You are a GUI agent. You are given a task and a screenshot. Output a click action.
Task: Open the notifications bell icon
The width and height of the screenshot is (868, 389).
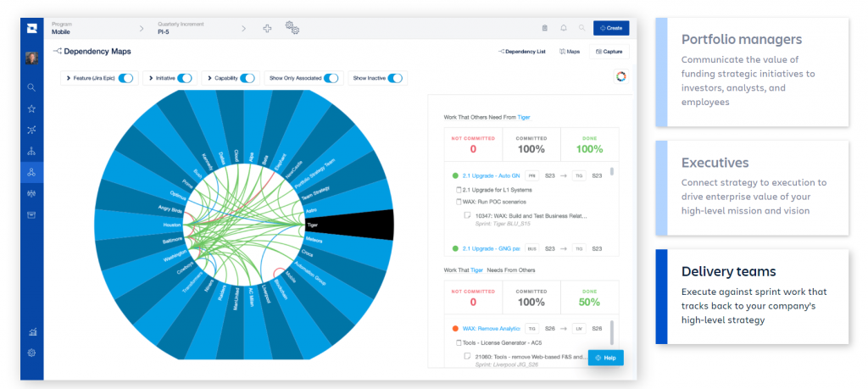pos(564,28)
